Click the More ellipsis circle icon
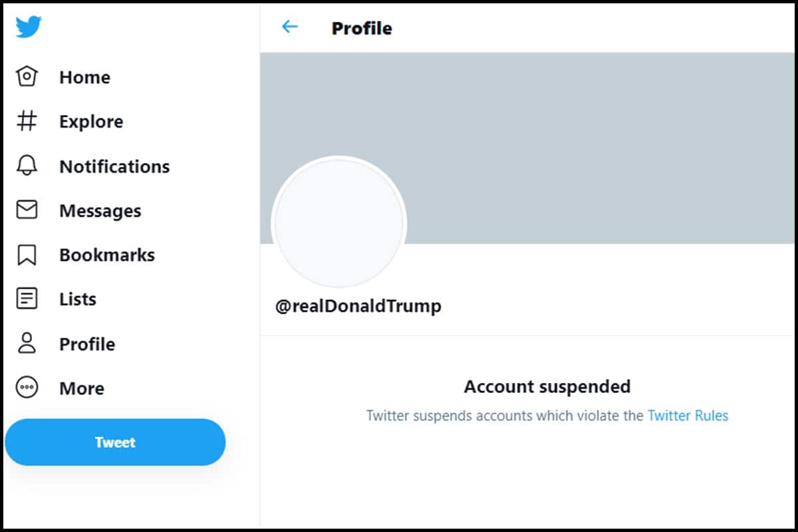Image resolution: width=798 pixels, height=532 pixels. tap(27, 388)
